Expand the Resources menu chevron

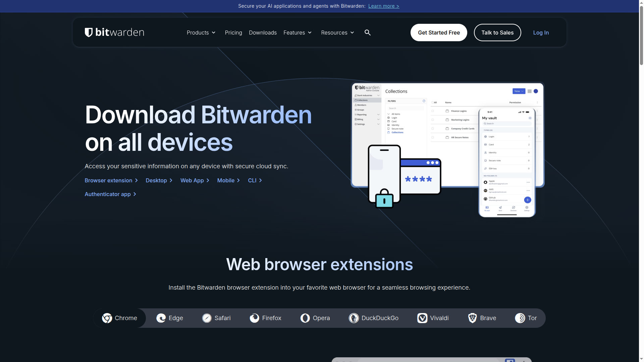click(352, 33)
